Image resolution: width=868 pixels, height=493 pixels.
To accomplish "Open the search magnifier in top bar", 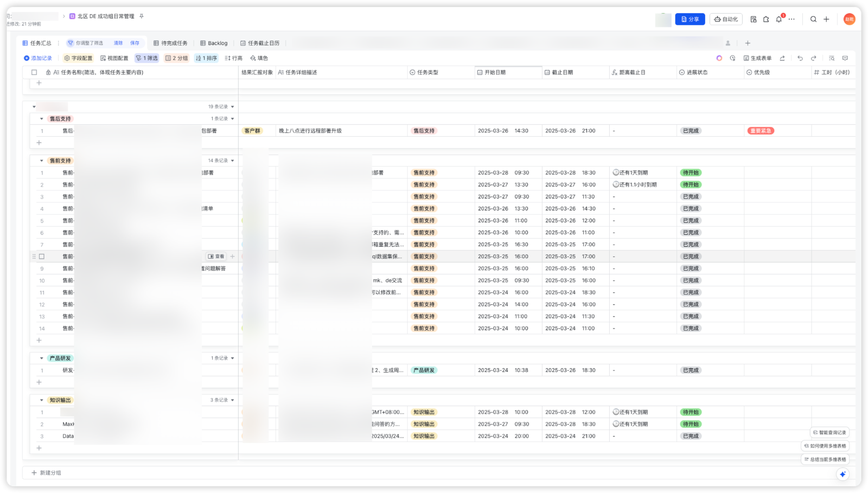I will click(813, 19).
